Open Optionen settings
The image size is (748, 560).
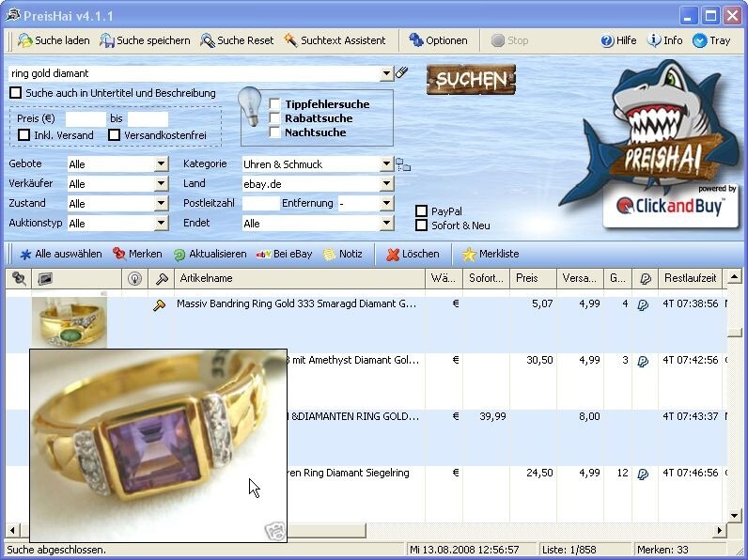[x=438, y=40]
